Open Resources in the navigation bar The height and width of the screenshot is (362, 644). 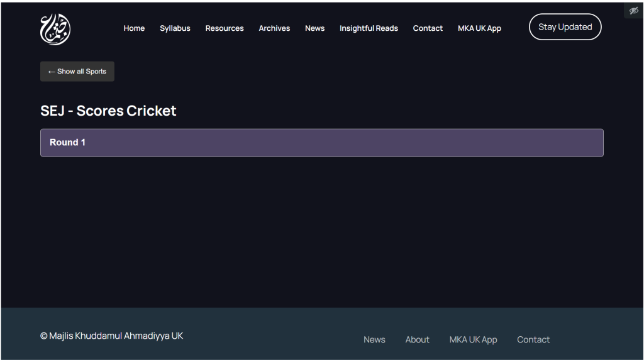(225, 28)
